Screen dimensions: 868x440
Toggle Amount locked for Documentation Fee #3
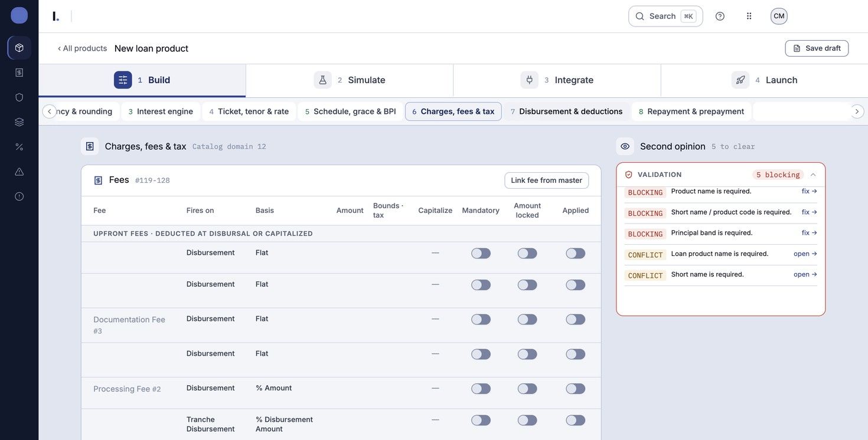pos(527,319)
